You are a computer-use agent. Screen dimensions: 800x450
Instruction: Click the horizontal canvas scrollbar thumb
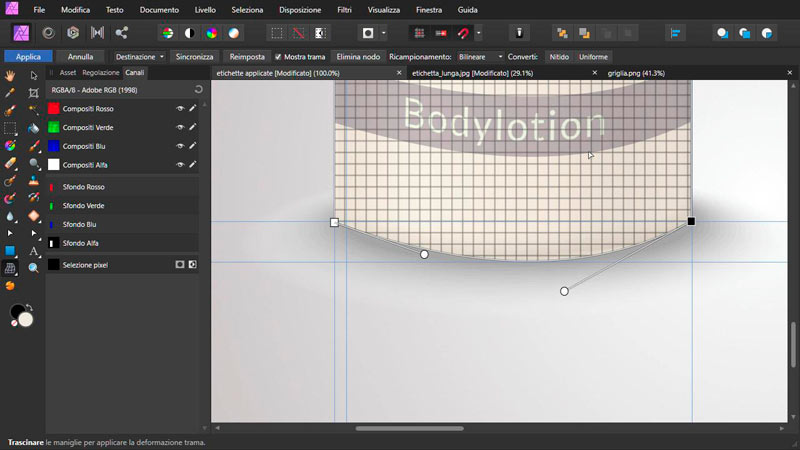point(410,429)
